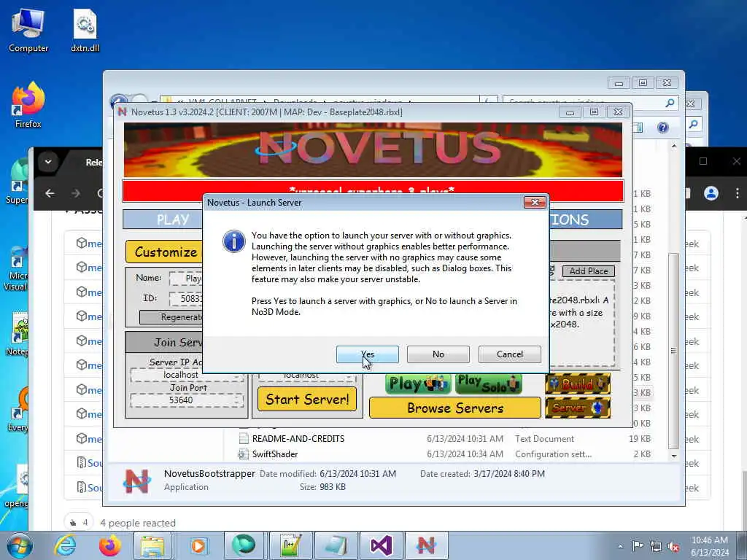Screen dimensions: 747x560
Task: Click the Regenerate ID button
Action: pyautogui.click(x=171, y=317)
